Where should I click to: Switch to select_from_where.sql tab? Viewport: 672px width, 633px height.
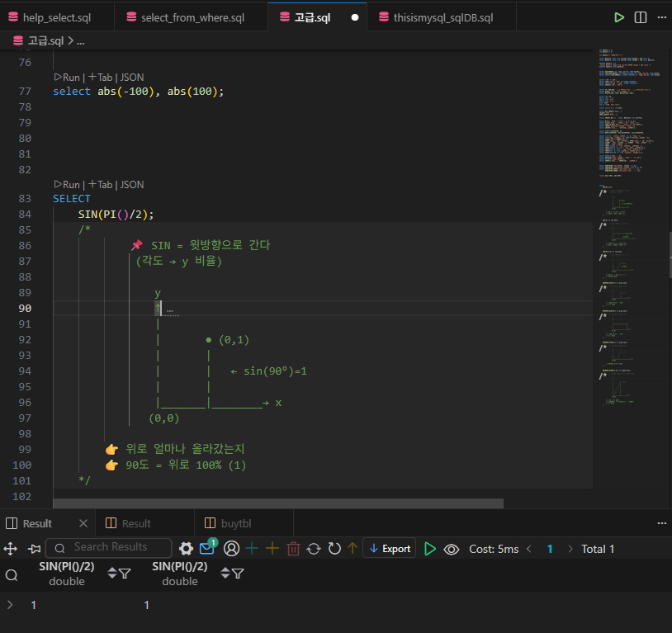(x=192, y=17)
